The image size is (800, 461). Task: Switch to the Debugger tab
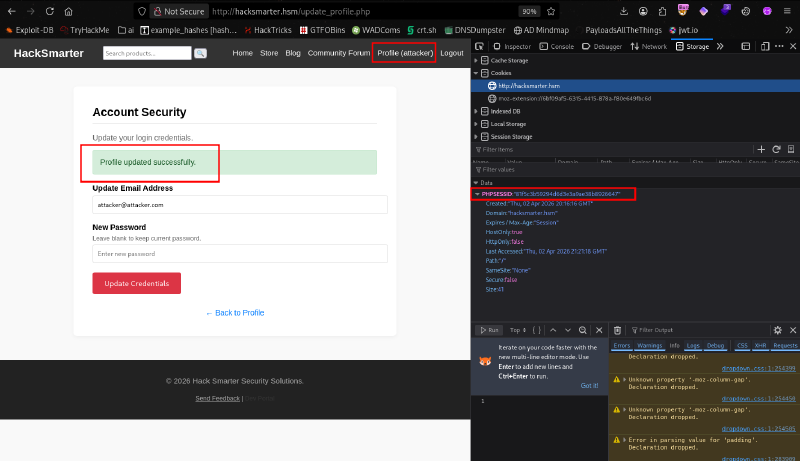pos(602,46)
